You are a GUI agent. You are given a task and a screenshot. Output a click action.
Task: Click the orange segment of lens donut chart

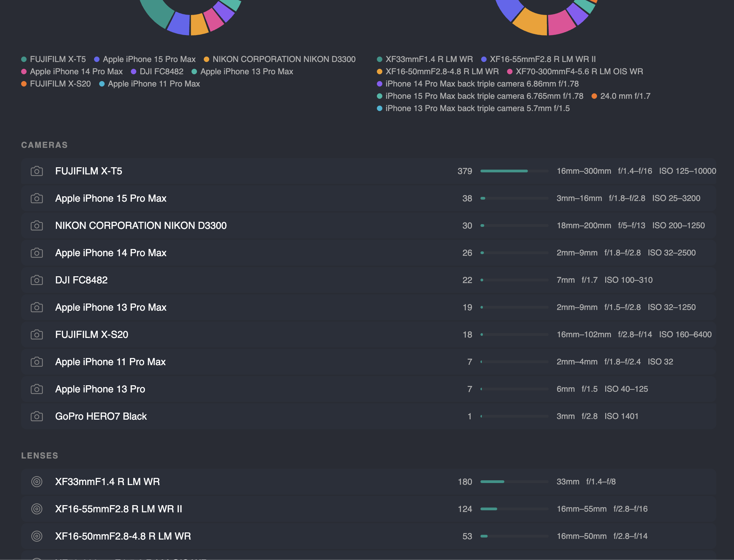coord(532,23)
